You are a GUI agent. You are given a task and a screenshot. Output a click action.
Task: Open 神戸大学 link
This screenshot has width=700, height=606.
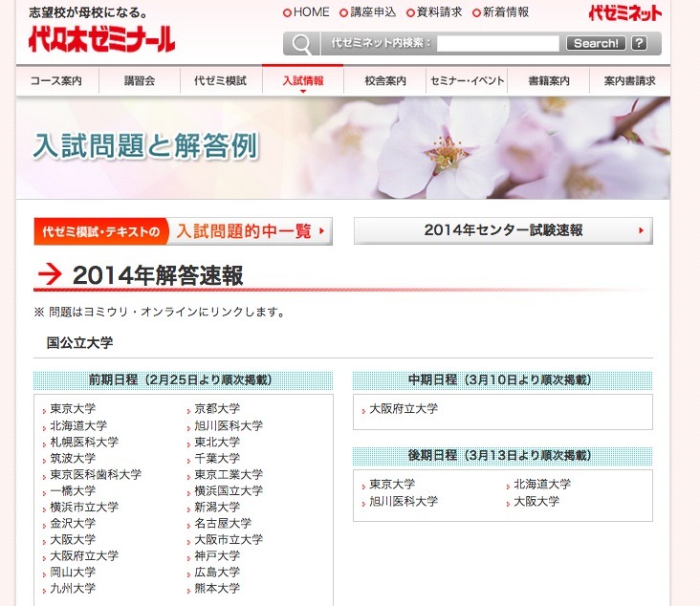coord(217,555)
